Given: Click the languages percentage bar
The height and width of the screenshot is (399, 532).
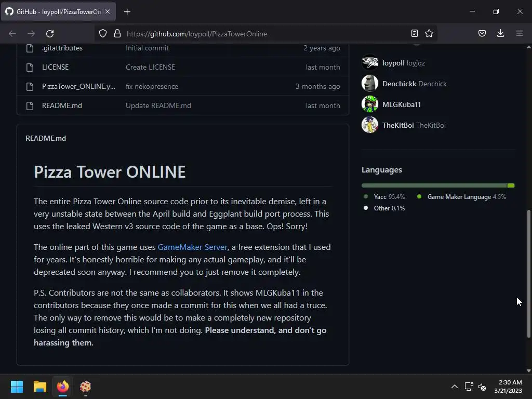Looking at the screenshot, I should click(x=438, y=185).
